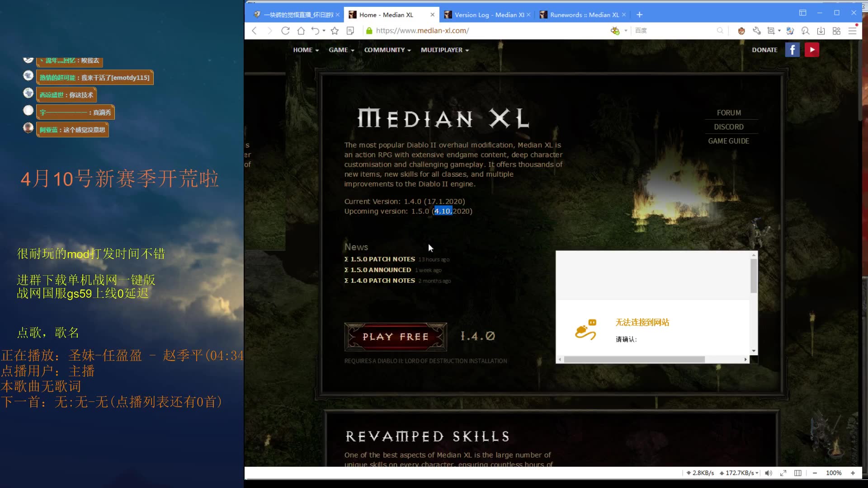Zoom out with the minus button

point(815,473)
